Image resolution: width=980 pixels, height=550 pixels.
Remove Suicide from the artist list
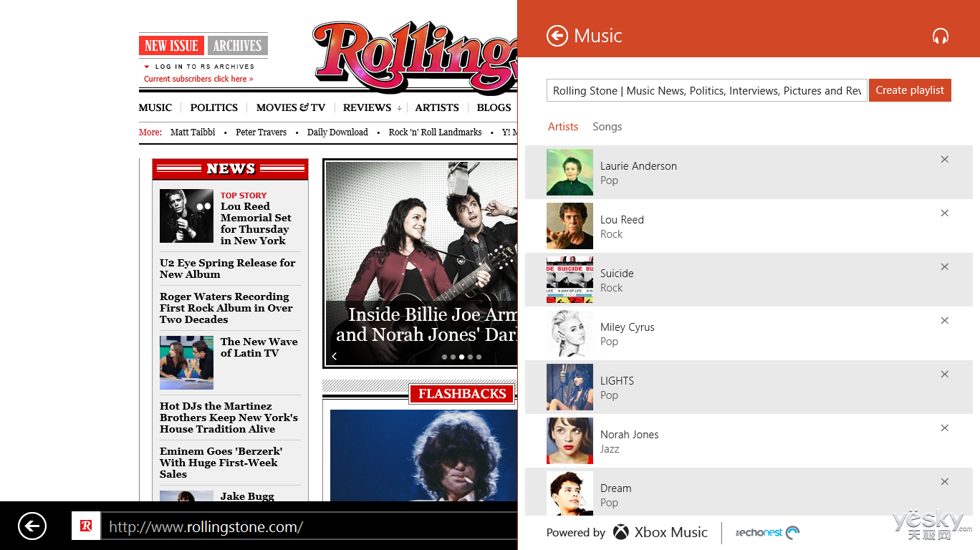tap(944, 267)
